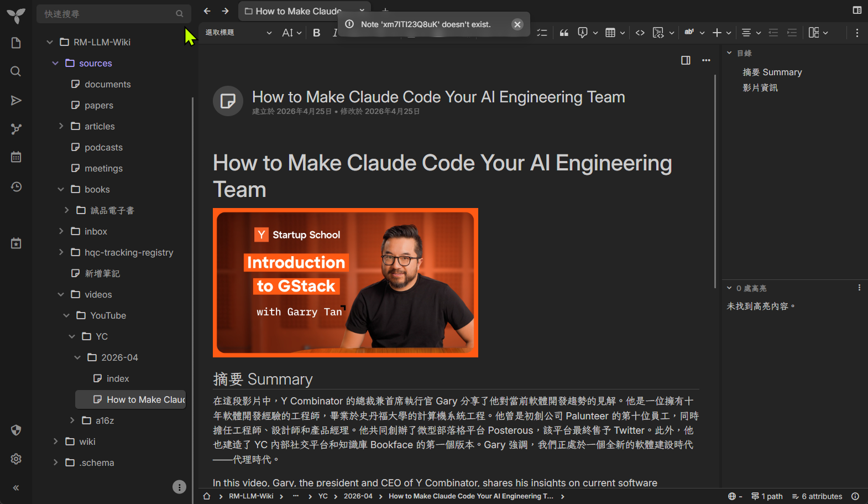Dismiss the note doesn't exist notification
Screen dimensions: 868x504
pyautogui.click(x=517, y=24)
